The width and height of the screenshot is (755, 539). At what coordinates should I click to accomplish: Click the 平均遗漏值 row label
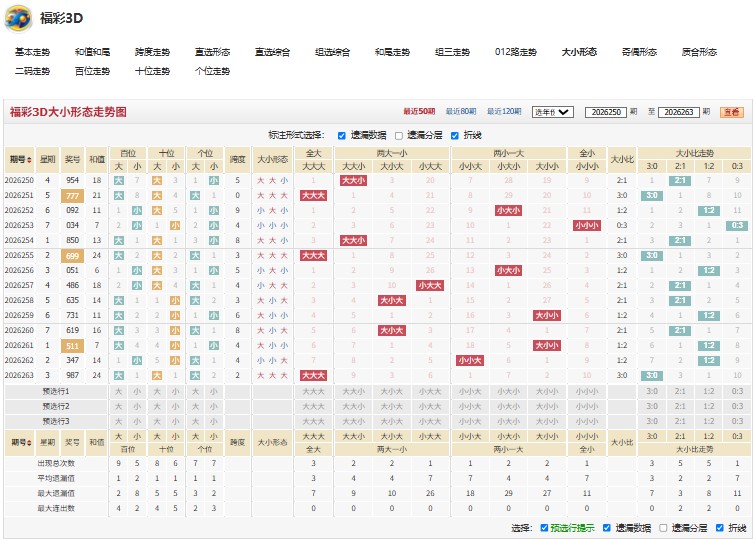[x=56, y=478]
